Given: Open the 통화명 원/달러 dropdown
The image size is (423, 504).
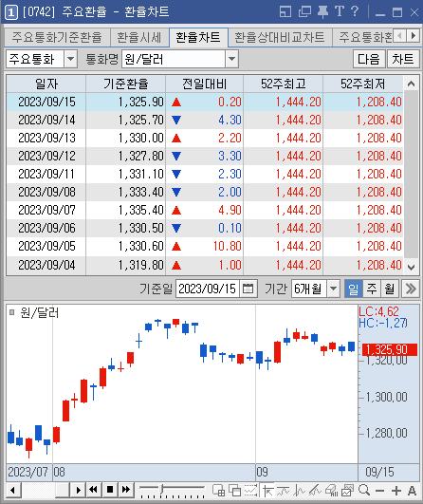Looking at the screenshot, I should point(231,59).
